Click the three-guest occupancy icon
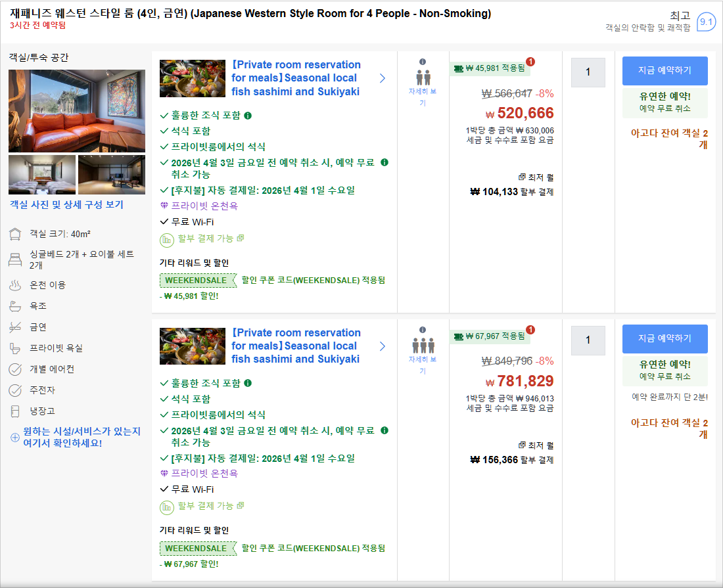The image size is (723, 588). coord(423,346)
